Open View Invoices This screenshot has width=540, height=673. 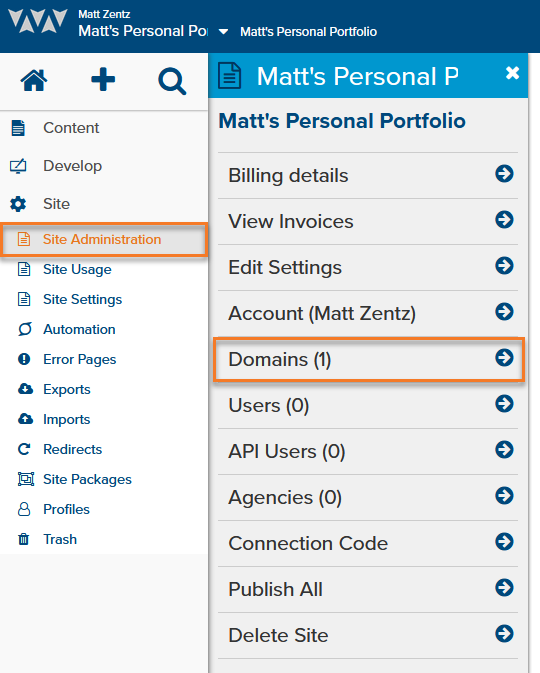[x=368, y=221]
